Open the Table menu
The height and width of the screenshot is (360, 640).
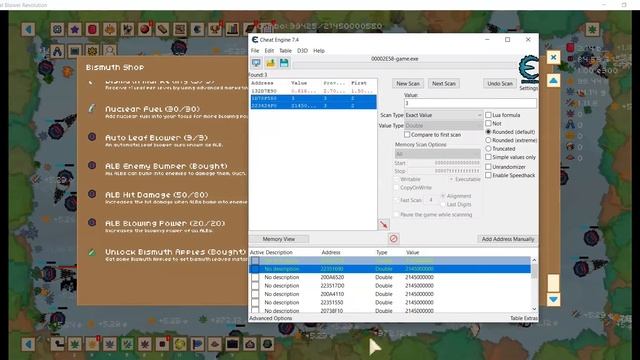tap(285, 51)
